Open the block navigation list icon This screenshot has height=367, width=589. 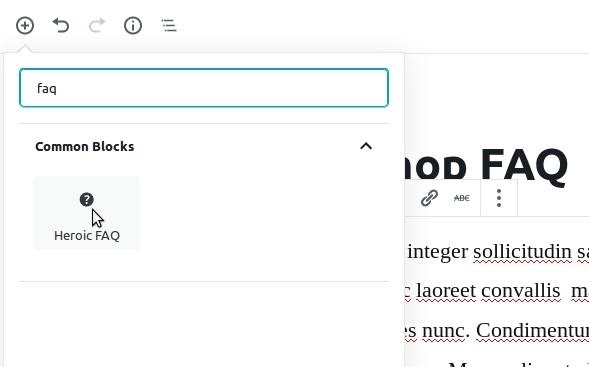coord(169,26)
